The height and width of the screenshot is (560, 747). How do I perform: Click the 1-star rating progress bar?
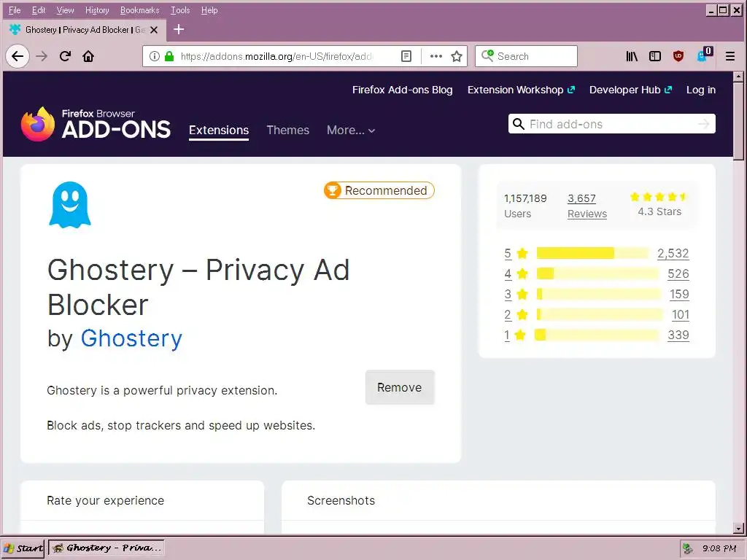[597, 335]
